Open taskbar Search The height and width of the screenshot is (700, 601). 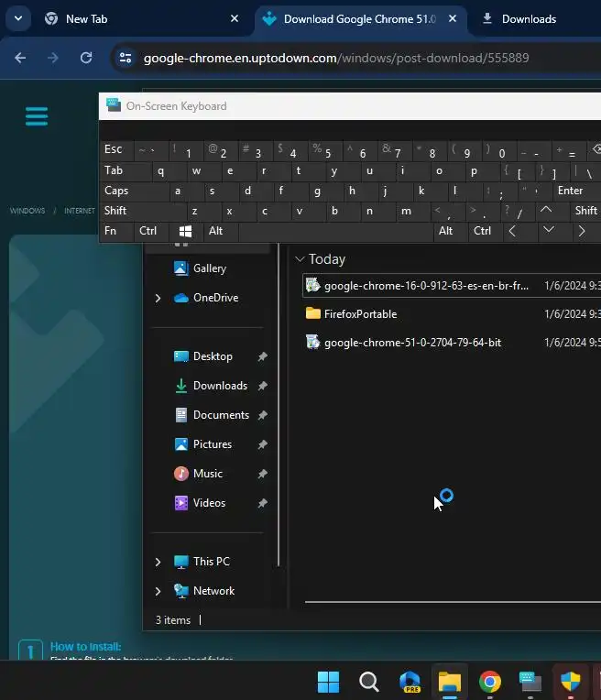369,682
